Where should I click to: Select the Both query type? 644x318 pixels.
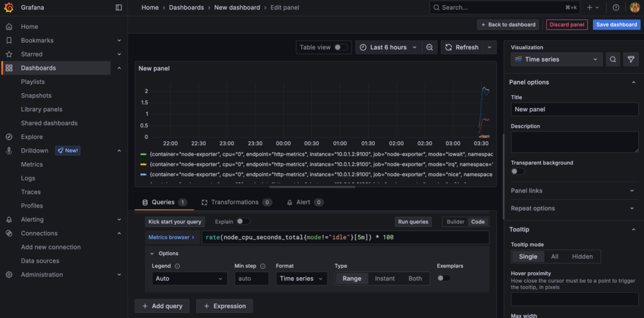(x=415, y=278)
